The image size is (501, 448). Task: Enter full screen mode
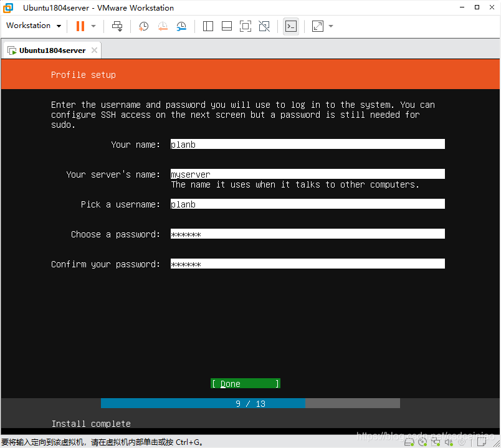pos(246,26)
